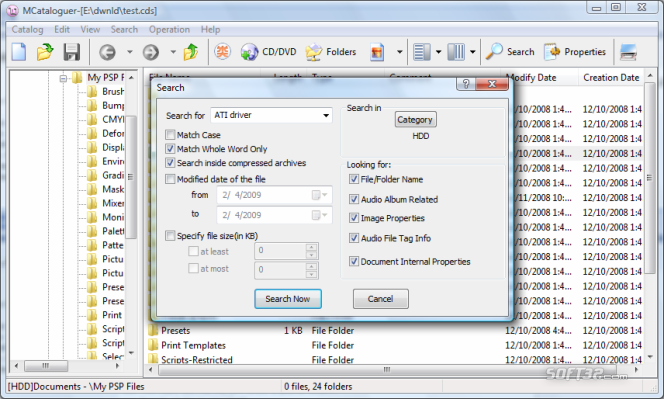
Task: Add a CD/DVD to the catalog
Action: tap(268, 52)
